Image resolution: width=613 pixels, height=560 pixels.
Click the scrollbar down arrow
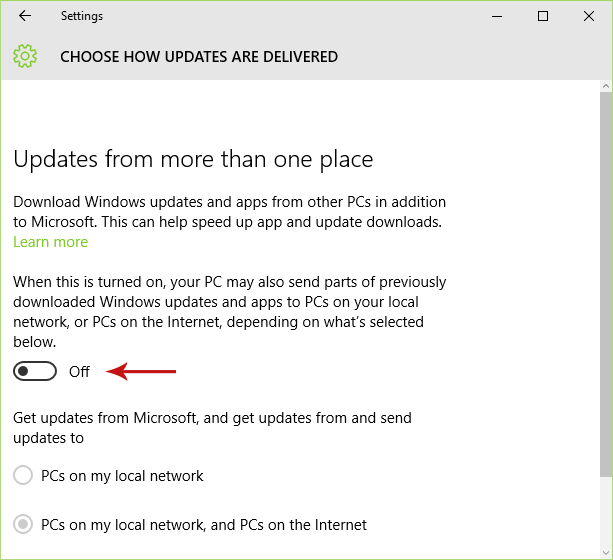pyautogui.click(x=605, y=551)
